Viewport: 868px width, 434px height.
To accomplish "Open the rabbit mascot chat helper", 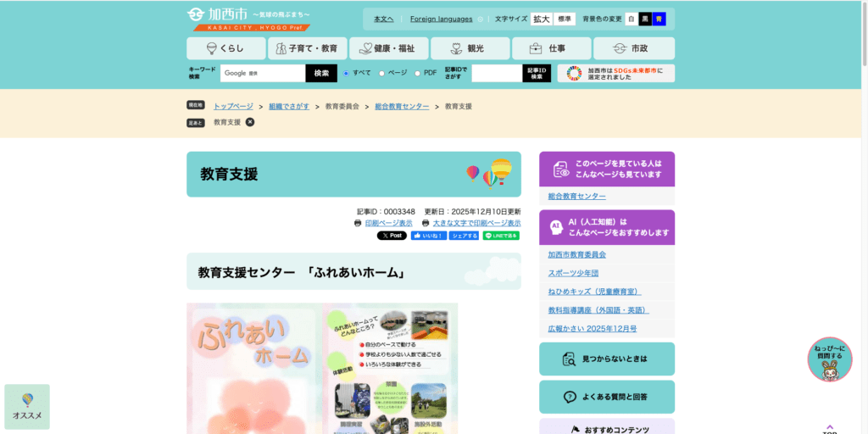I will tap(829, 359).
